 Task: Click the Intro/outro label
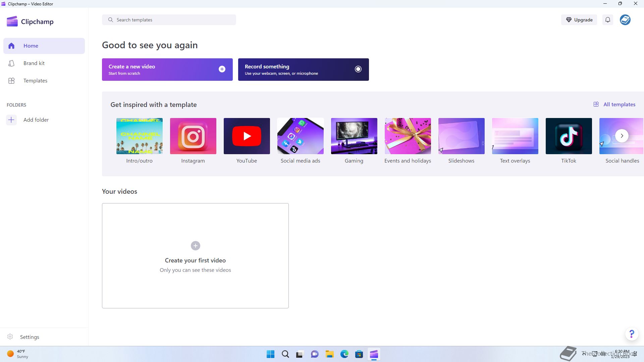pyautogui.click(x=140, y=161)
